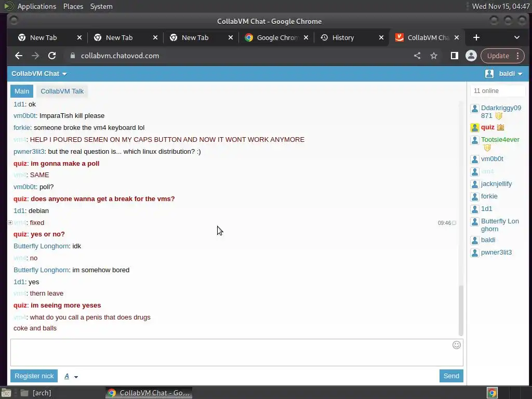Close the History tab
The image size is (532, 399).
point(381,37)
